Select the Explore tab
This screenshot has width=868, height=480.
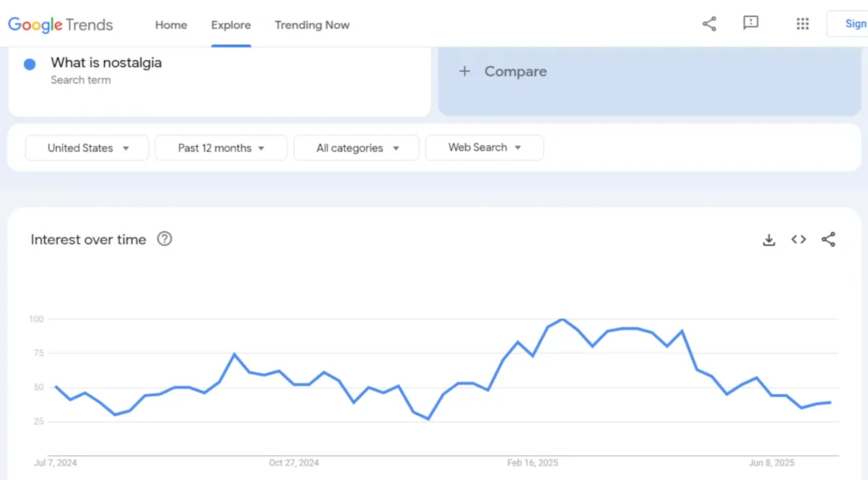coord(231,25)
